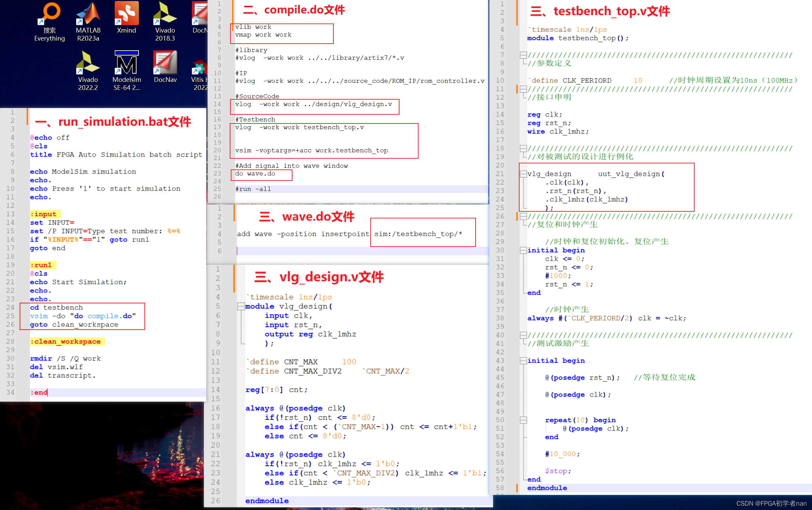The height and width of the screenshot is (510, 812).
Task: Collapse the module vlg_design fold marker
Action: click(241, 306)
